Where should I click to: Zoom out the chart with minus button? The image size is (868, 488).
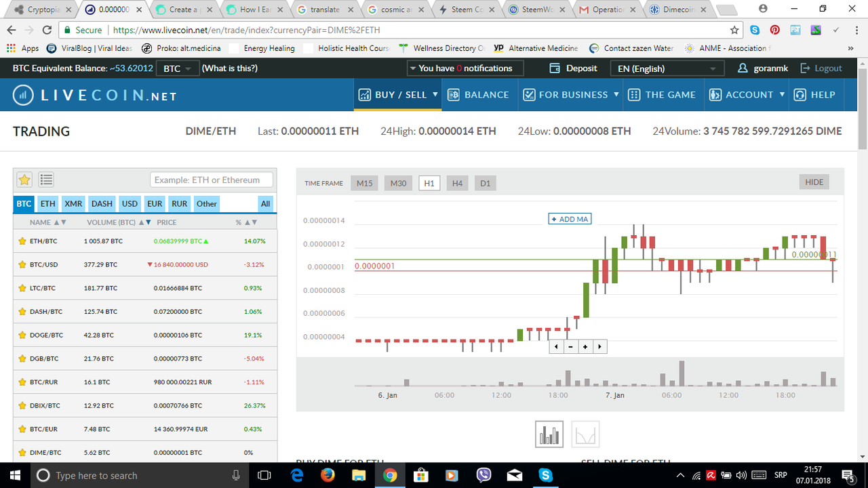click(570, 346)
